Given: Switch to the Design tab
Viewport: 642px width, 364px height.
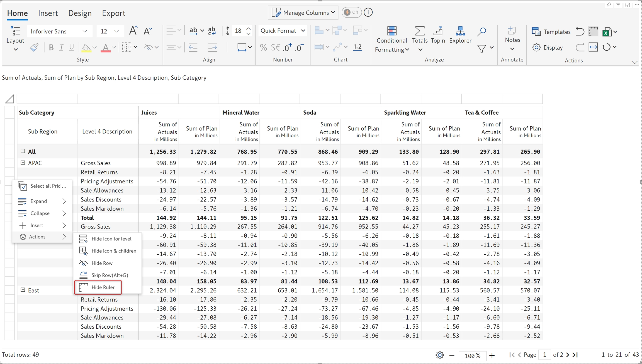Looking at the screenshot, I should point(80,13).
